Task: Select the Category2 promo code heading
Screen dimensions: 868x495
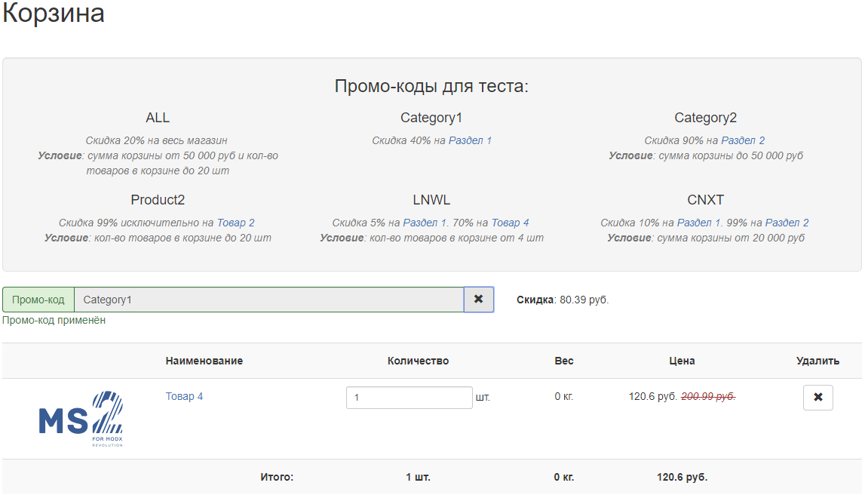Action: 705,118
